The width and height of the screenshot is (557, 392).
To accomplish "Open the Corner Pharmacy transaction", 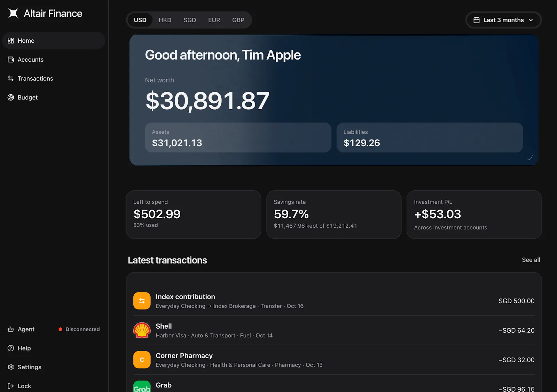I will [334, 360].
